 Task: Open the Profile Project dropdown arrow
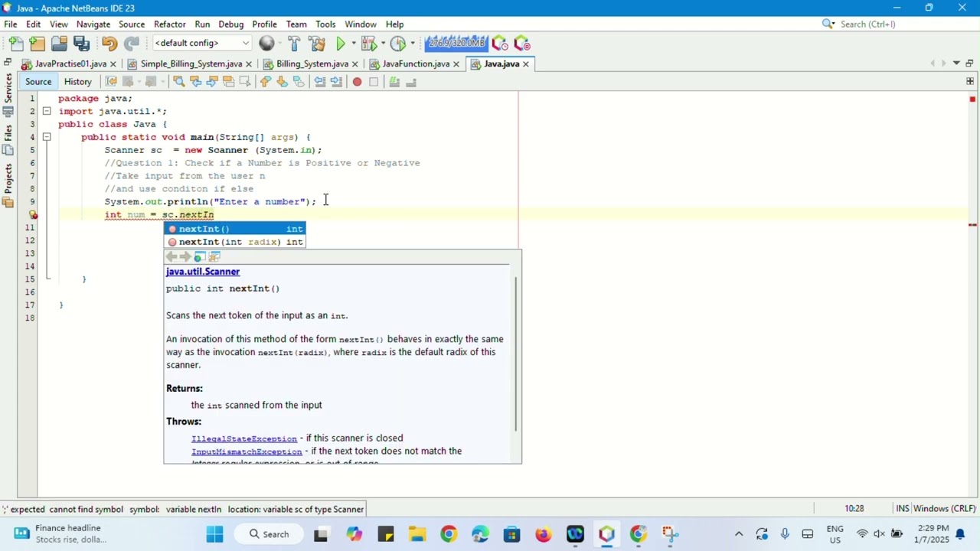(412, 44)
